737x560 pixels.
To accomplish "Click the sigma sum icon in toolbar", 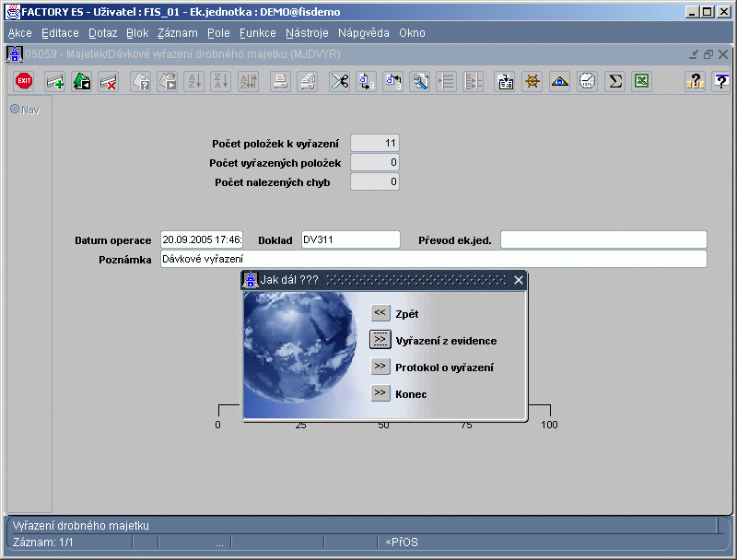I will (614, 81).
